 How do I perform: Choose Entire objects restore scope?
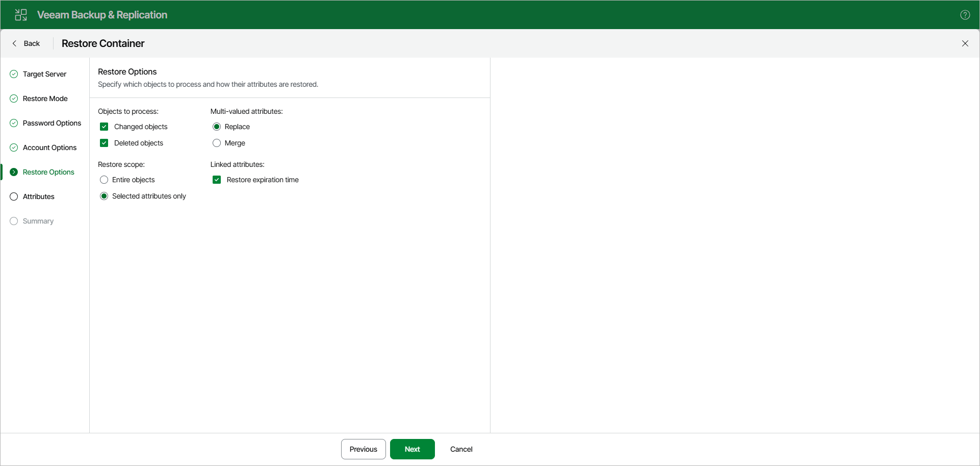[x=104, y=180]
